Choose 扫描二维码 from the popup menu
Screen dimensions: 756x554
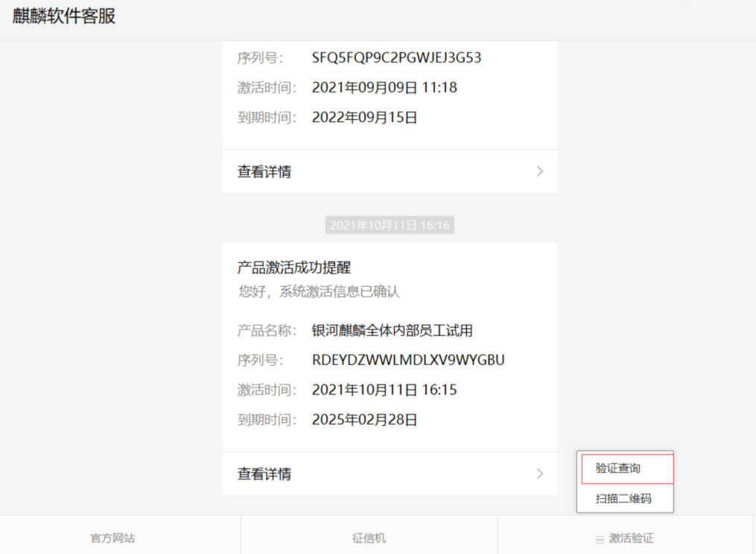pos(624,499)
